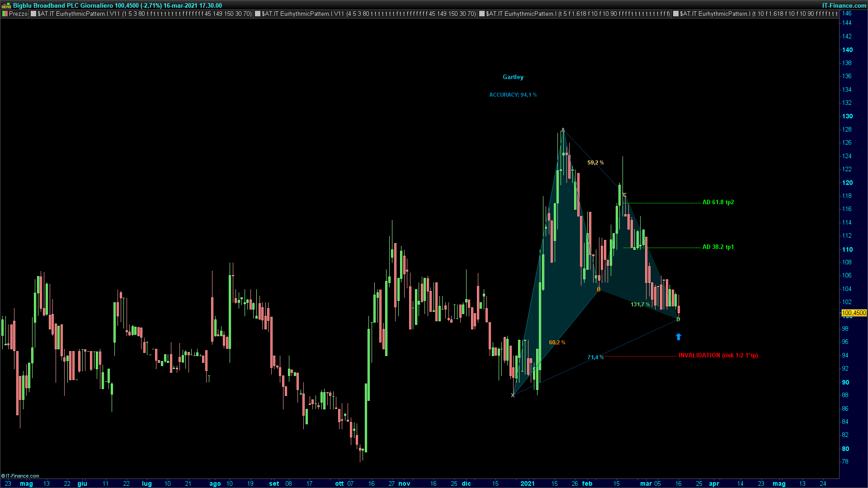Open the IT-Finance.com link top right

(844, 5)
